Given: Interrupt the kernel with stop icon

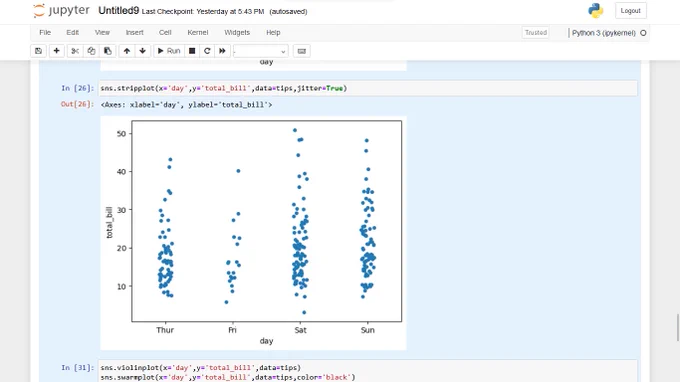Looking at the screenshot, I should tap(192, 51).
